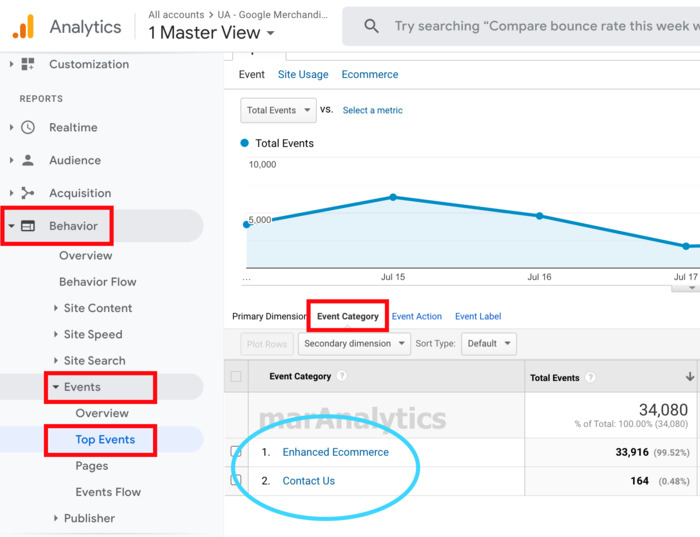Open the Behavior Flow report
This screenshot has width=700, height=537.
coord(98,282)
